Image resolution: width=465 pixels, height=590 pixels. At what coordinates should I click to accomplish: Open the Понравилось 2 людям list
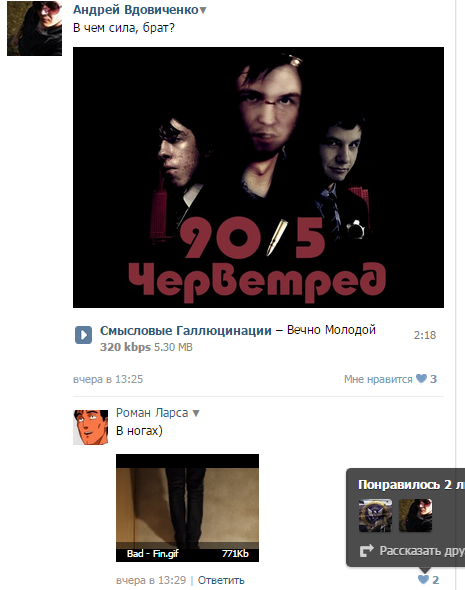click(411, 485)
